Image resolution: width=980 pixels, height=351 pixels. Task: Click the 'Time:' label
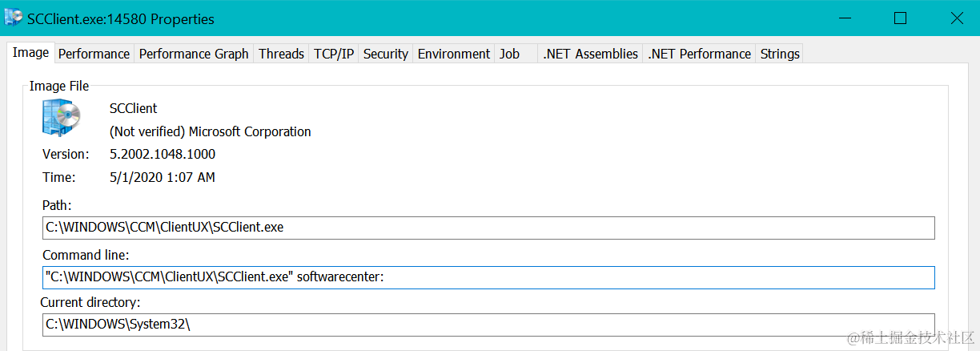58,177
